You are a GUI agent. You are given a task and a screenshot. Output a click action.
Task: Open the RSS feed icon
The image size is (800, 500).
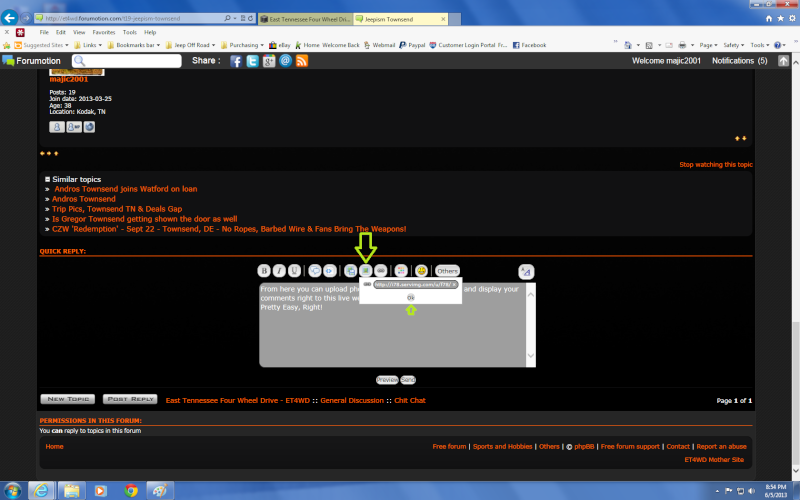coord(302,61)
